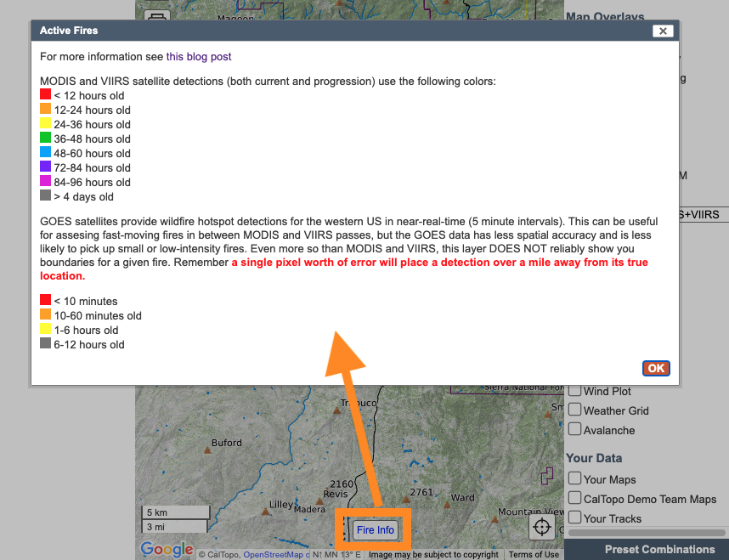Check the Weather Grid overlay
This screenshot has height=560, width=729.
coord(574,410)
